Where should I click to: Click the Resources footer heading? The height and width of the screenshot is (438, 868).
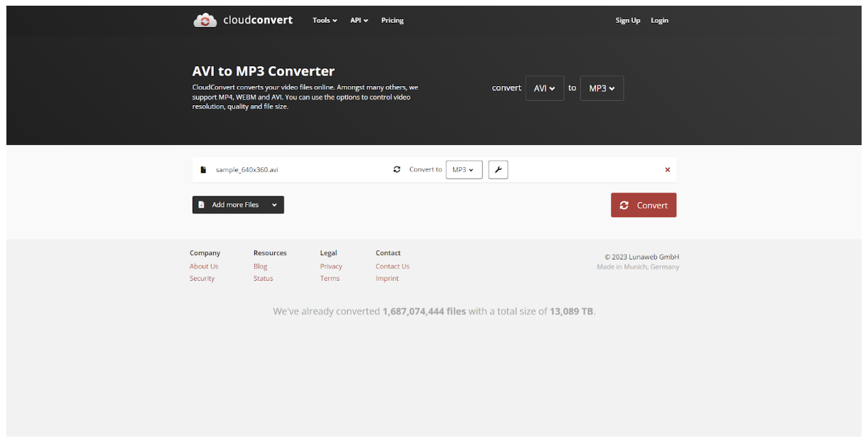(270, 253)
